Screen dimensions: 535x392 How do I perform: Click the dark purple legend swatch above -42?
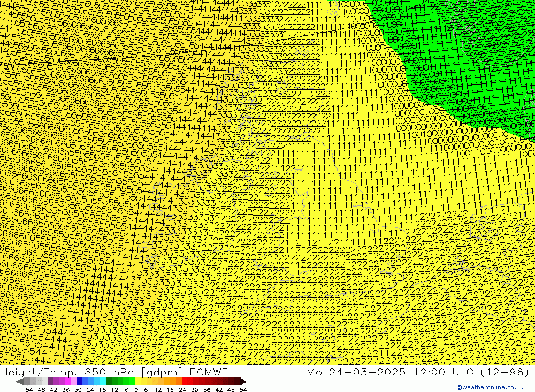(50, 381)
